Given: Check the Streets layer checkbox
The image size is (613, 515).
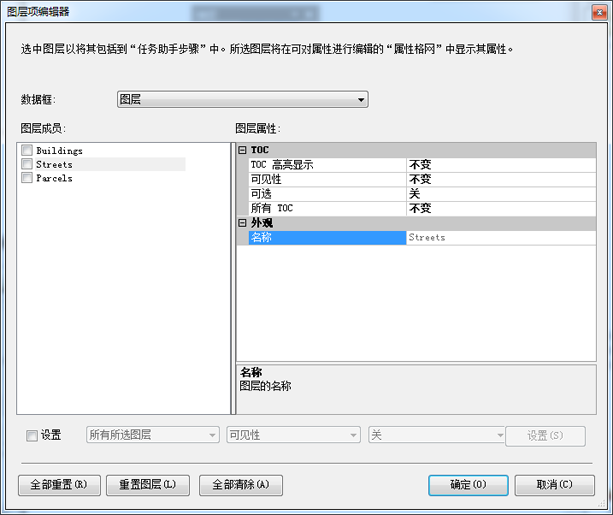Looking at the screenshot, I should point(26,164).
